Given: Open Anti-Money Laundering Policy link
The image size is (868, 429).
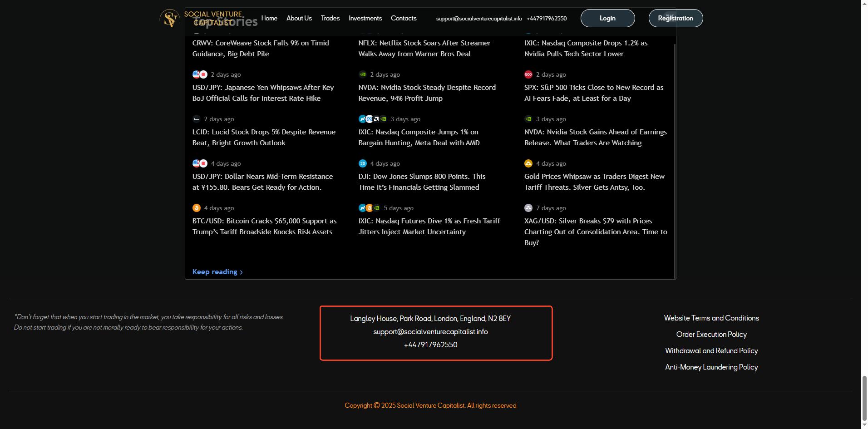Looking at the screenshot, I should (x=711, y=367).
